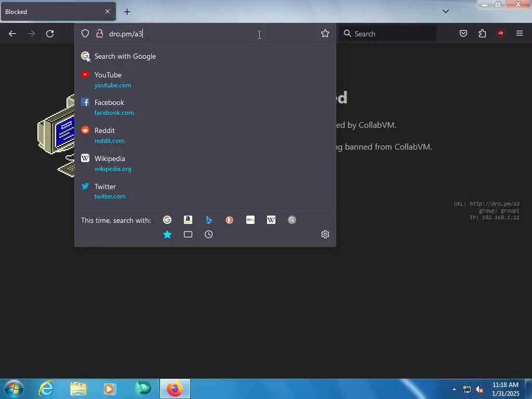Screen dimensions: 532x399
Task: Reload the current page
Action: pyautogui.click(x=50, y=34)
